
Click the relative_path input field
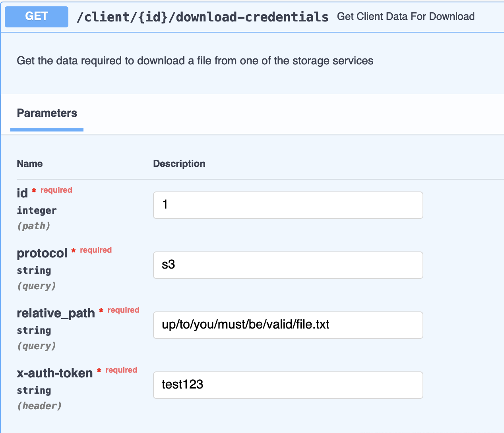(288, 325)
